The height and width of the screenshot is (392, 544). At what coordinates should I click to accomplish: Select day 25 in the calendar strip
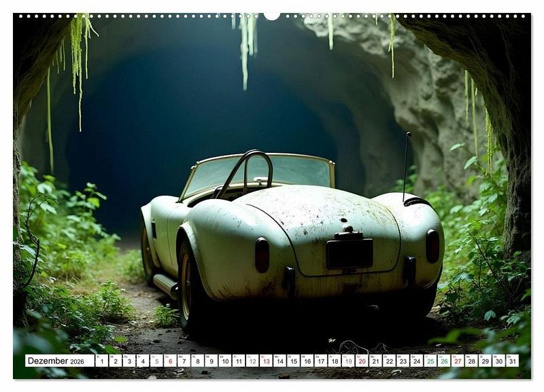430,361
